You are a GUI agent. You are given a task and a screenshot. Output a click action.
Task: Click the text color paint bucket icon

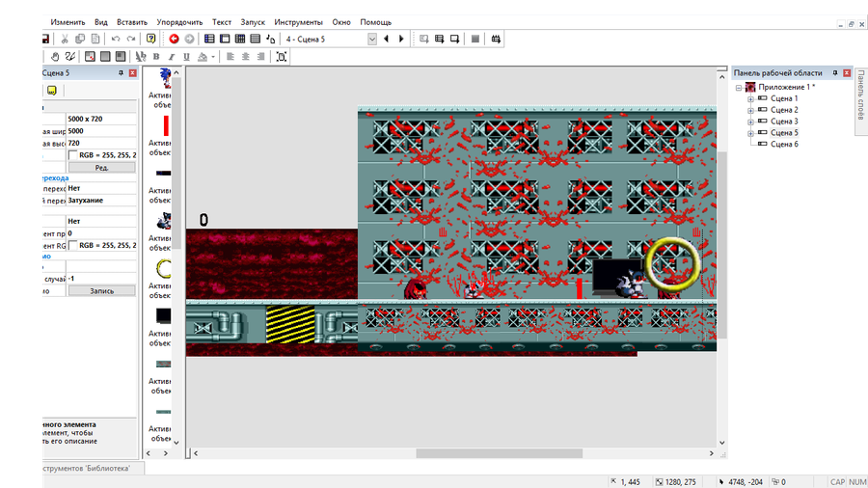point(203,57)
